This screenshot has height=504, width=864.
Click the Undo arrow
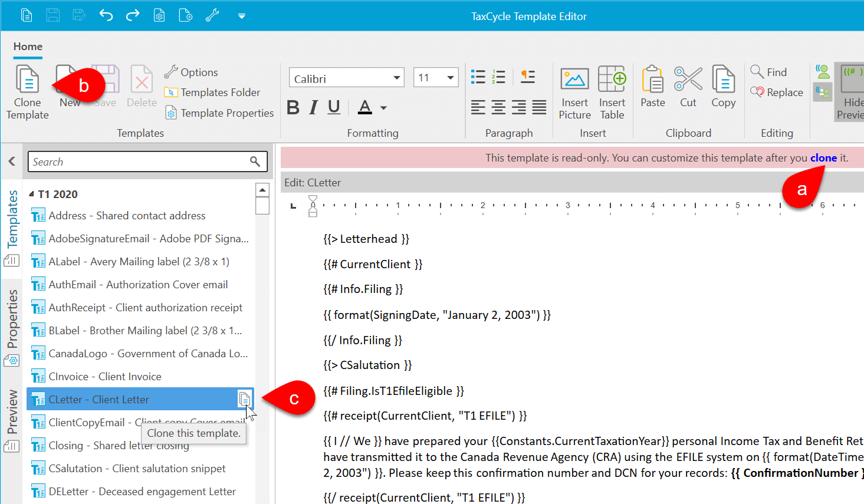tap(106, 15)
